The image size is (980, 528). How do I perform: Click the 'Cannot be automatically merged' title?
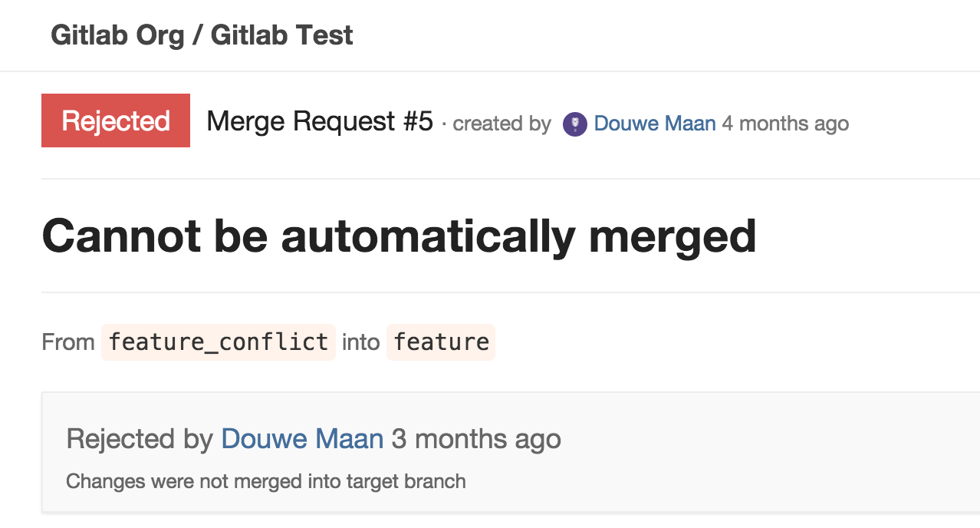point(399,236)
